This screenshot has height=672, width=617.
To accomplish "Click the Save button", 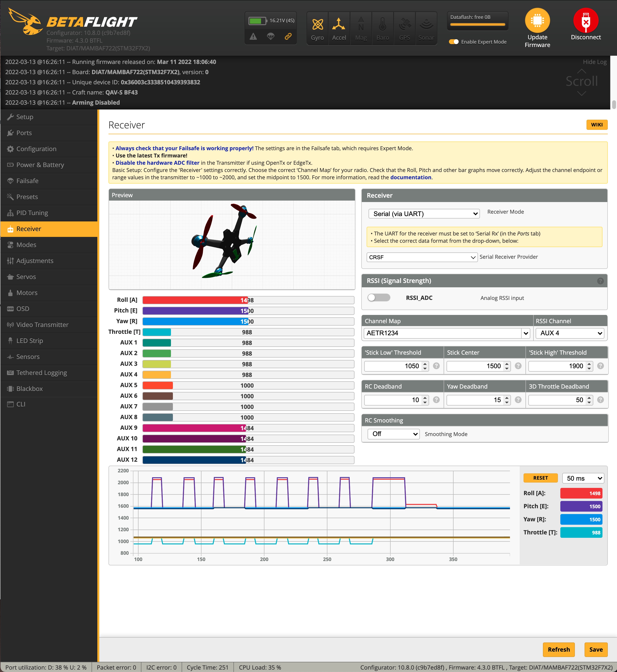I will (x=596, y=649).
